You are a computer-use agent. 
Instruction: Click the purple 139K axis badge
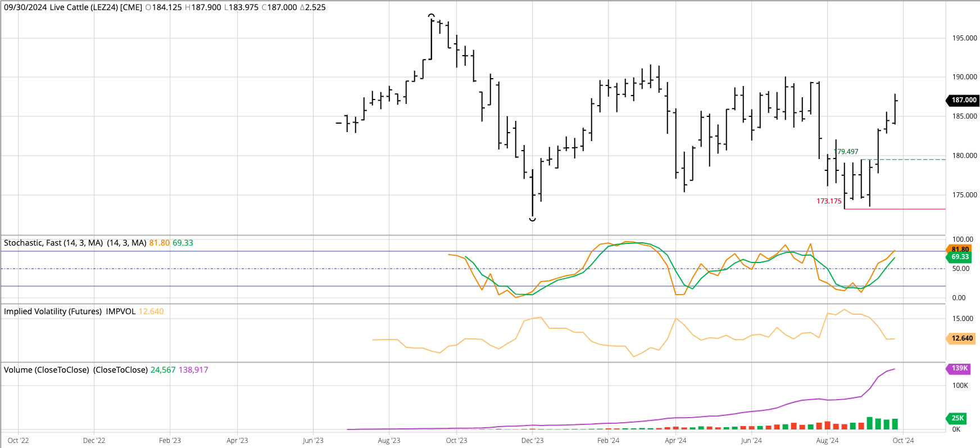coord(958,369)
